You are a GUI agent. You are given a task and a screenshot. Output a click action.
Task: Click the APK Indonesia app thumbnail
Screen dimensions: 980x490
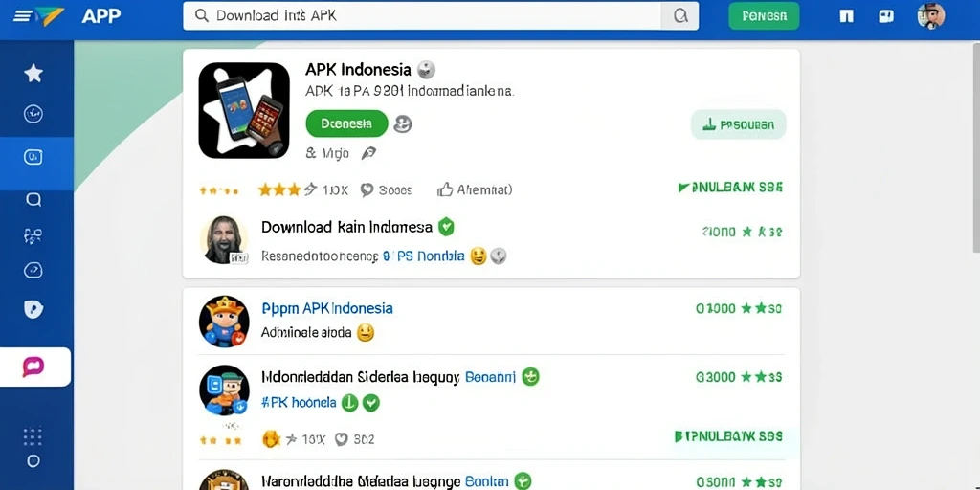point(244,111)
